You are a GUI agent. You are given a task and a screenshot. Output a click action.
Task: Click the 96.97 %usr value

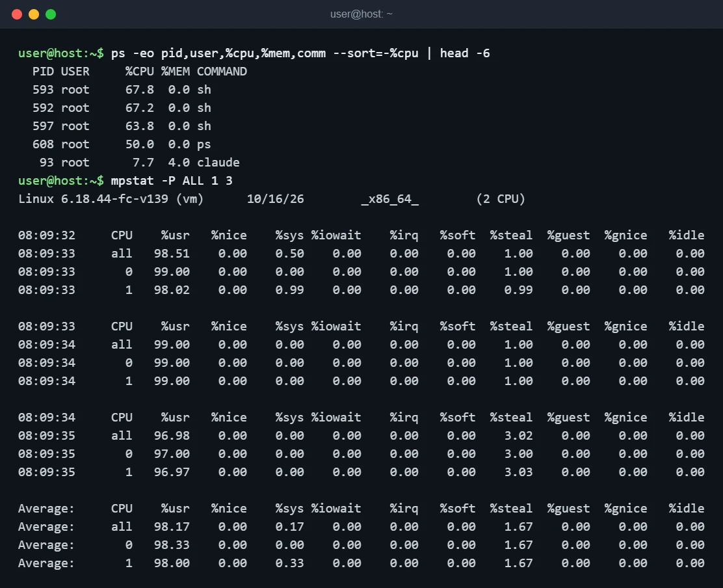[x=172, y=472]
